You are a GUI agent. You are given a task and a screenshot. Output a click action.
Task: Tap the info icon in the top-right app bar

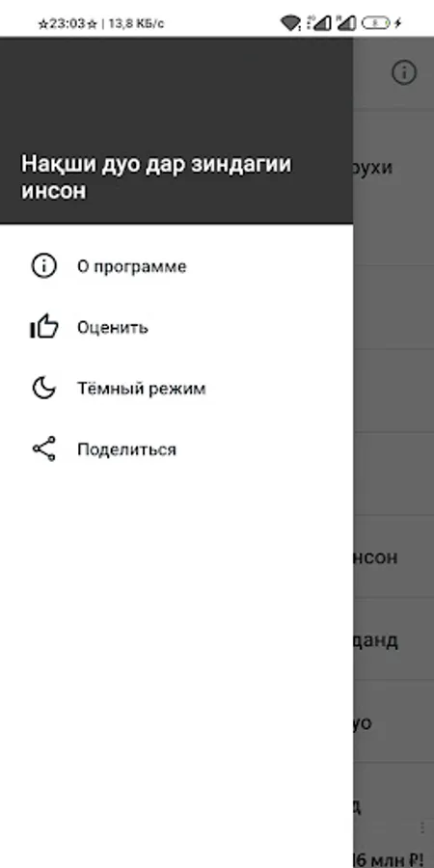[404, 72]
